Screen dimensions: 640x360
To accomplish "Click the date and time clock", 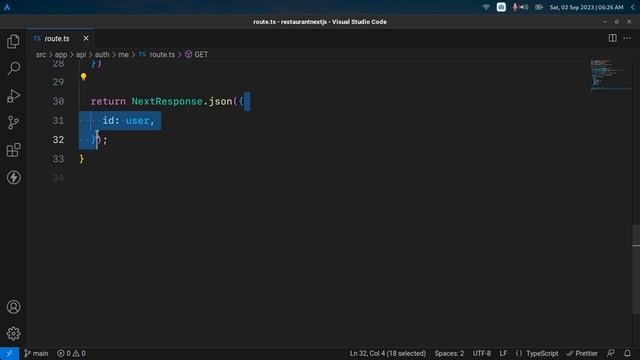I will [x=586, y=7].
